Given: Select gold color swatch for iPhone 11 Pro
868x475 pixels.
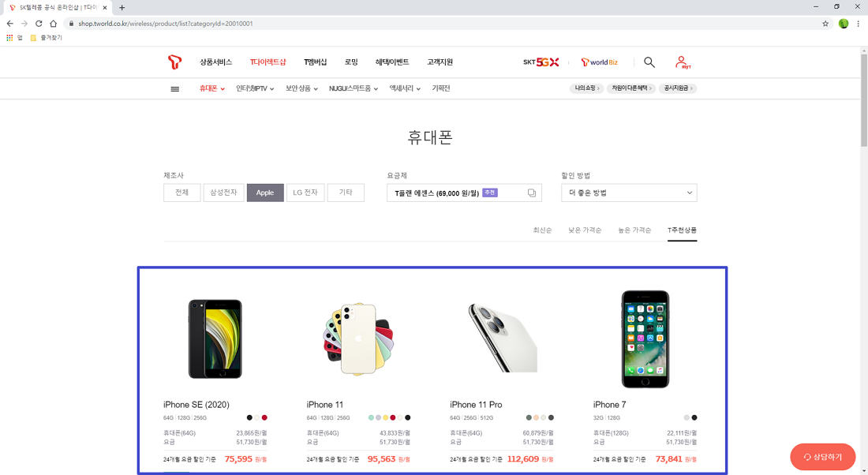Looking at the screenshot, I should click(536, 418).
